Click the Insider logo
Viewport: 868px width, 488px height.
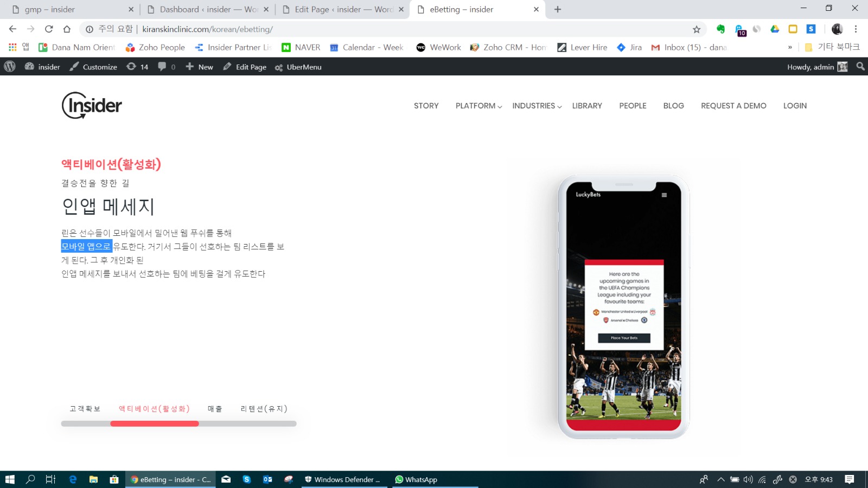click(x=92, y=105)
